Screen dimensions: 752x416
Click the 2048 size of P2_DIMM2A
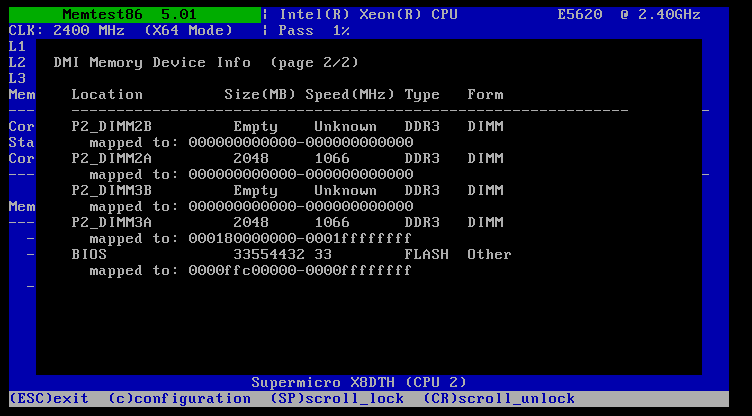[x=251, y=159]
